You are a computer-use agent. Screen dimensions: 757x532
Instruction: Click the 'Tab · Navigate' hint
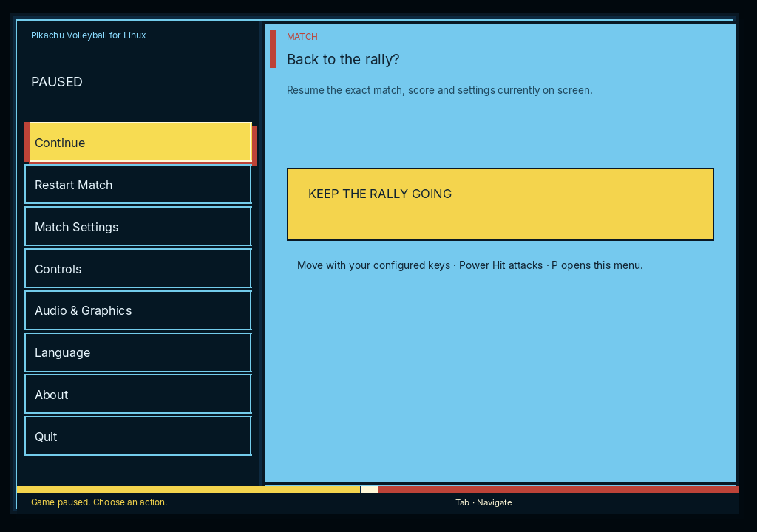coord(483,502)
